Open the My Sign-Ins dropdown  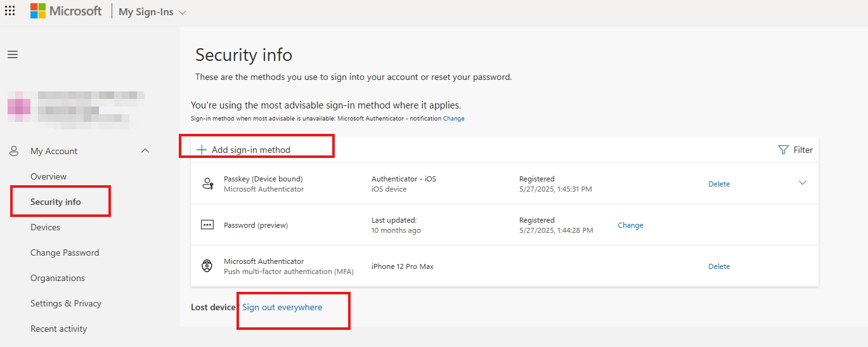click(x=152, y=12)
